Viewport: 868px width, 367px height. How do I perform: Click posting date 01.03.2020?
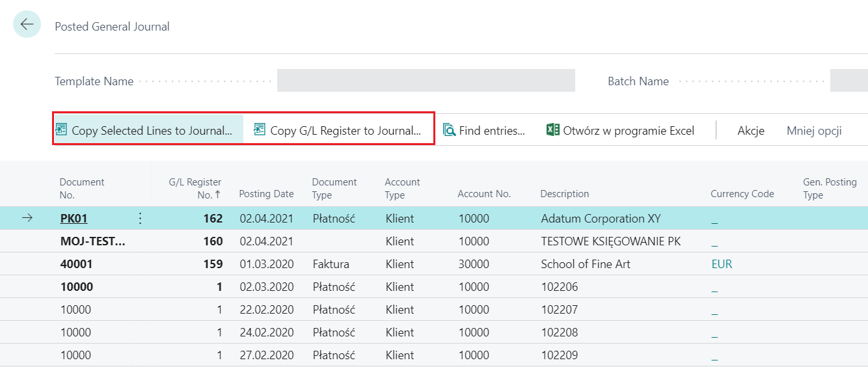tap(266, 264)
